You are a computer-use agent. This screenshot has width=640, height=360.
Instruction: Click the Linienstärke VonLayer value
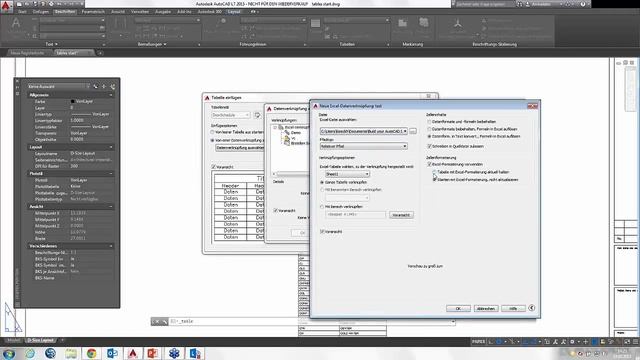(x=91, y=127)
